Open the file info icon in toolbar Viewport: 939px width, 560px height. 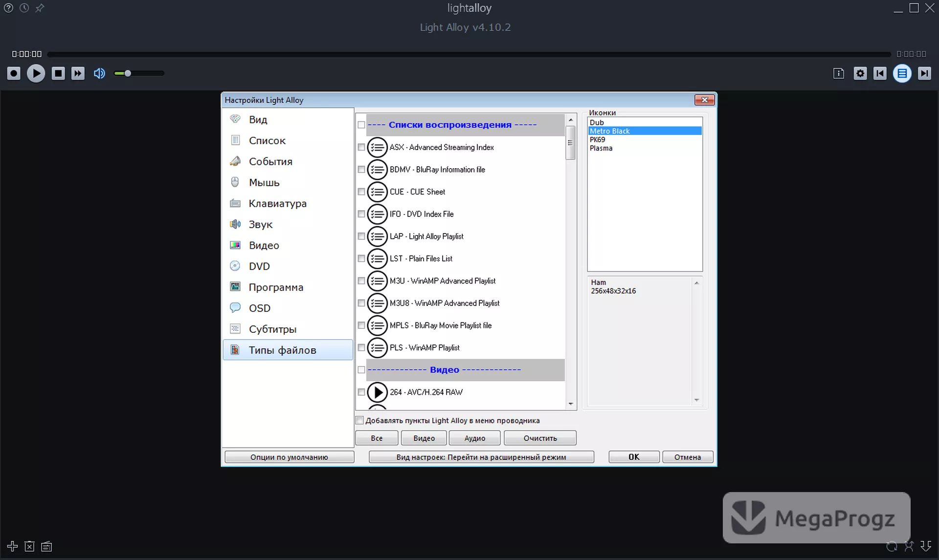pyautogui.click(x=838, y=73)
